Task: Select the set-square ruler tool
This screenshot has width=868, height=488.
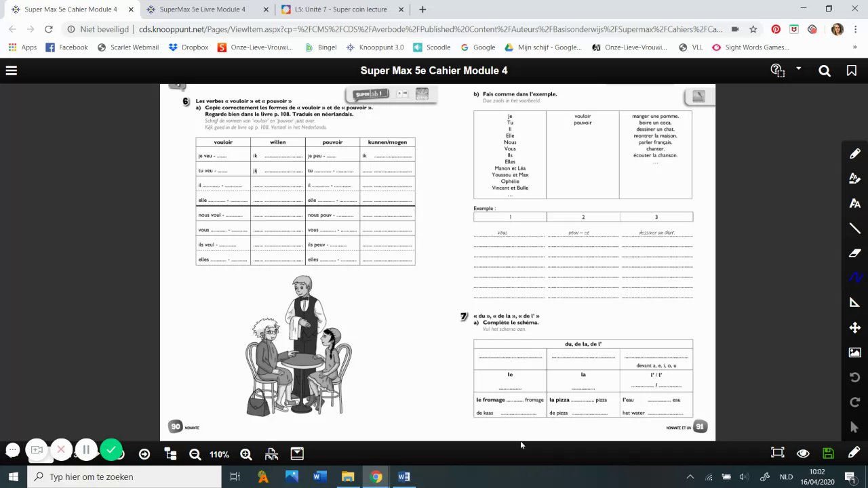Action: (x=855, y=302)
